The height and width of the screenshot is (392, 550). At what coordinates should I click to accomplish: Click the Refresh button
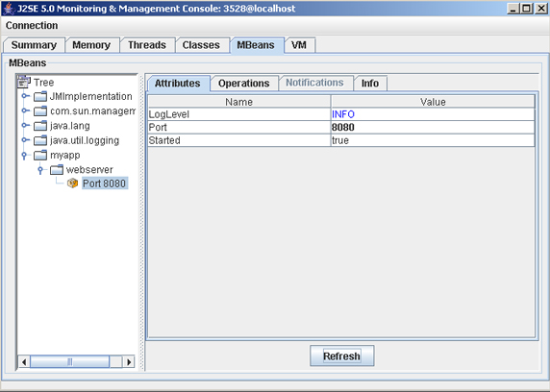pos(341,355)
